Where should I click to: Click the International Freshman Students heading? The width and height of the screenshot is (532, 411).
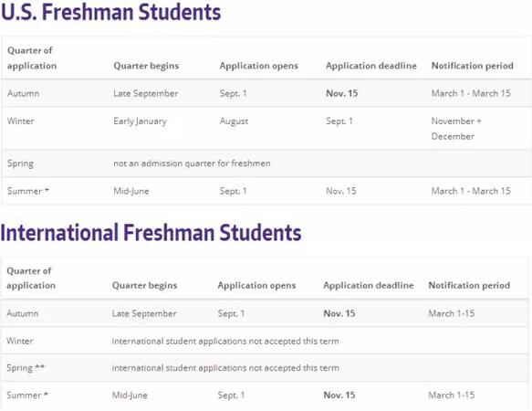tap(151, 233)
